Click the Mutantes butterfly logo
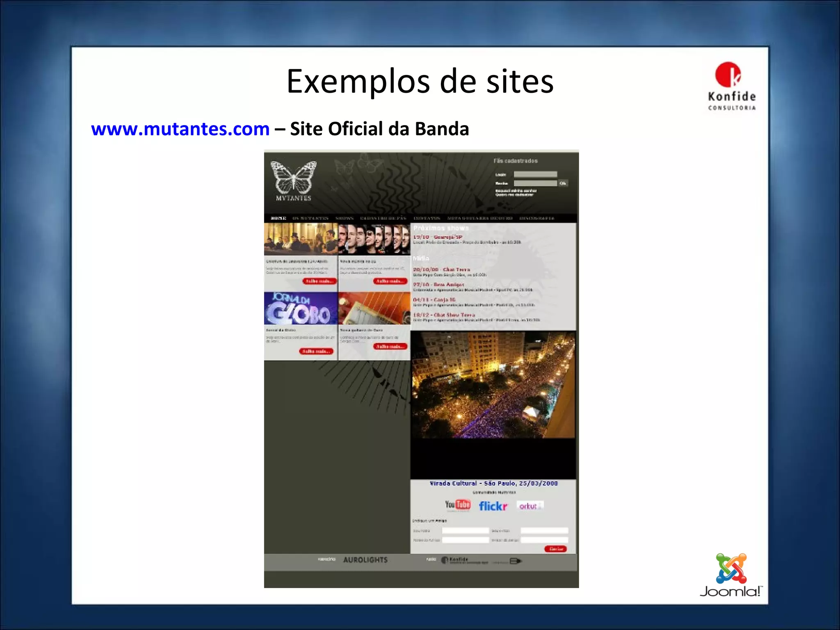This screenshot has width=840, height=630. (293, 180)
